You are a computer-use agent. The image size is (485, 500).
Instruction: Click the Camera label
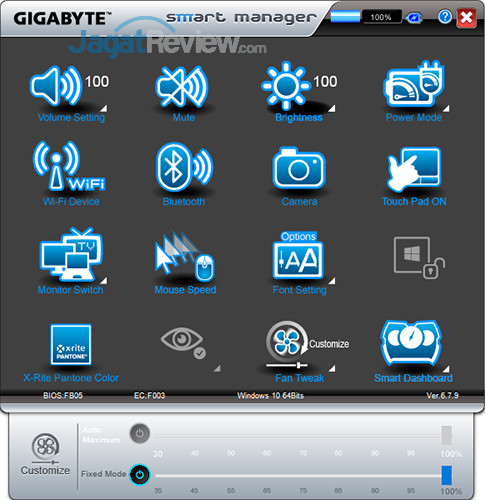pyautogui.click(x=299, y=202)
